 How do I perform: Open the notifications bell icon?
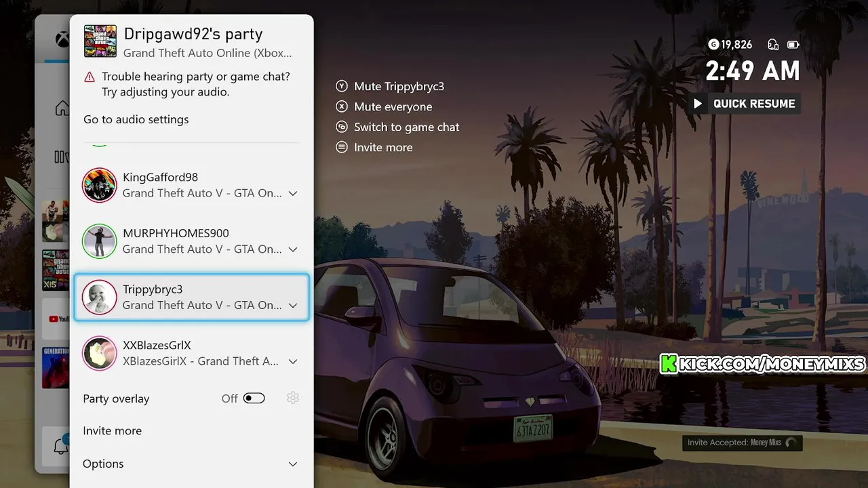(x=61, y=446)
